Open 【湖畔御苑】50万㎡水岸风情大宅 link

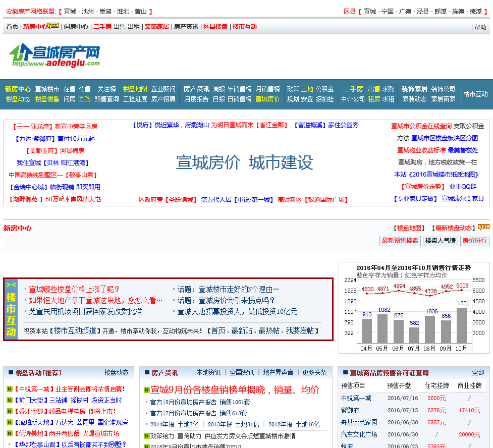[54, 199]
